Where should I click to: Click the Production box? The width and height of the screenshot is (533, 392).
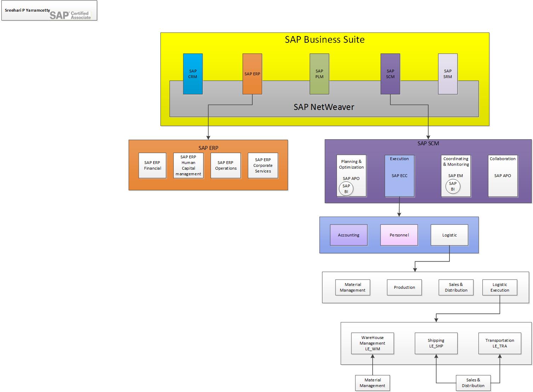[405, 287]
